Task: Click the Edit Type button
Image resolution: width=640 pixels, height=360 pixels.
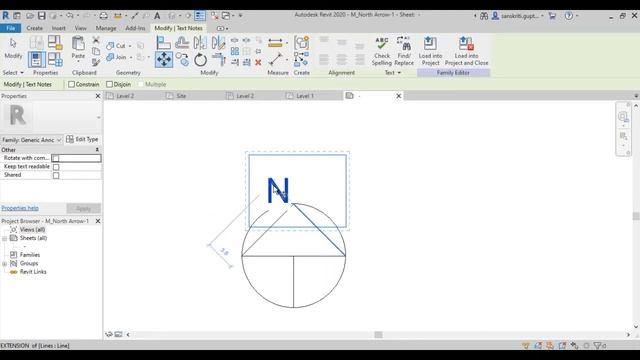Action: (x=82, y=140)
